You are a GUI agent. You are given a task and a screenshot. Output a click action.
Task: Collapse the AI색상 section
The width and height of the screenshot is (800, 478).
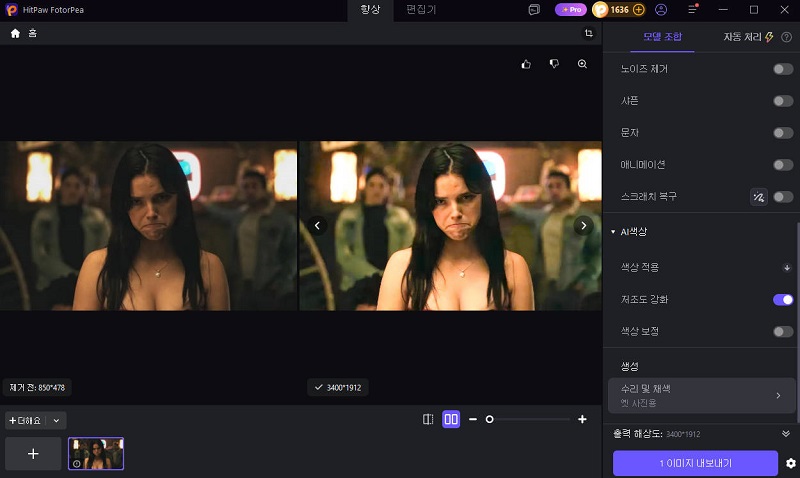click(613, 232)
